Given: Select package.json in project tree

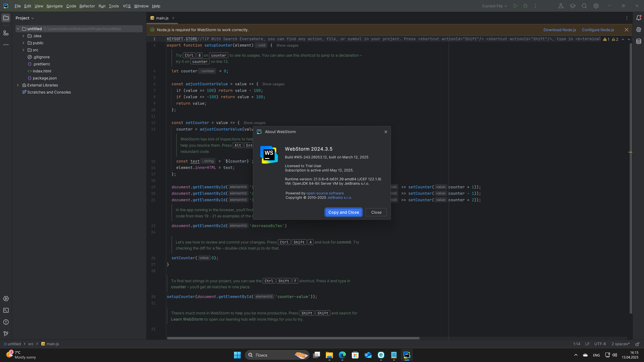Looking at the screenshot, I should [x=42, y=78].
